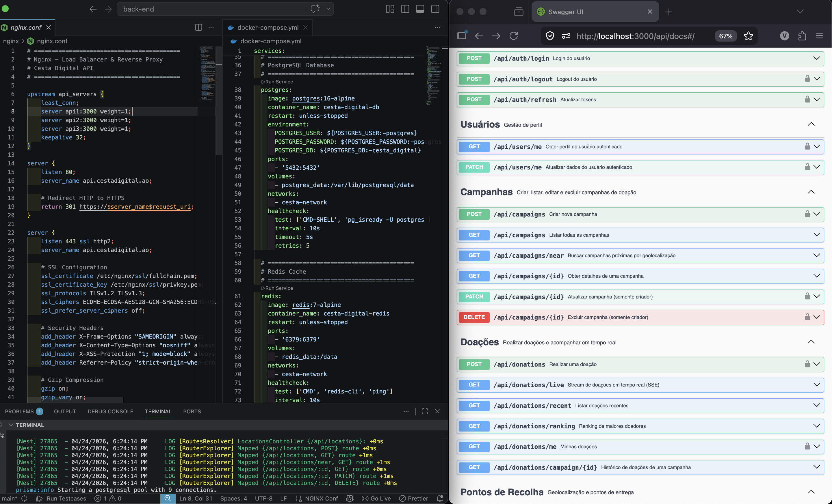Click the Go Live status bar button
This screenshot has height=504, width=832.
(376, 498)
